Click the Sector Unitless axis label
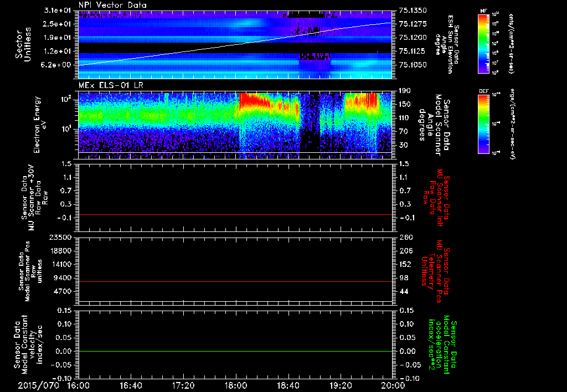 click(22, 44)
